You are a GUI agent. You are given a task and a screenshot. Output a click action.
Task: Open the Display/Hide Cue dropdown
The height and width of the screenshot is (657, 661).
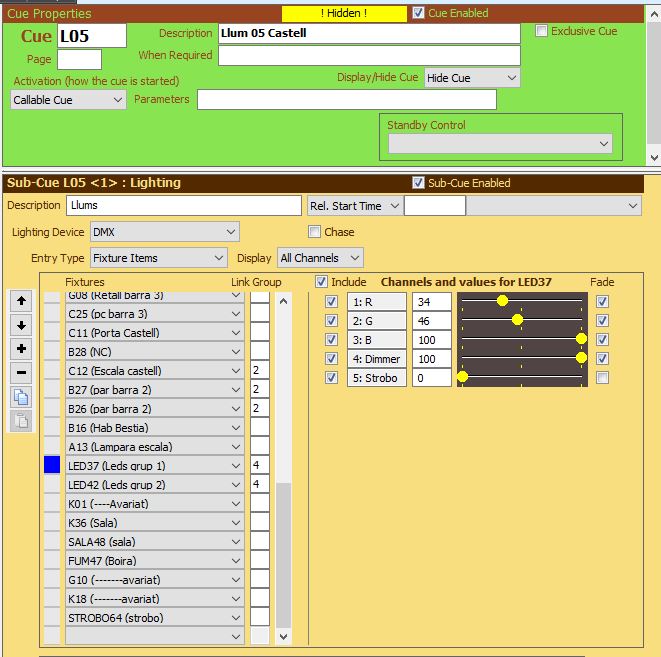471,78
